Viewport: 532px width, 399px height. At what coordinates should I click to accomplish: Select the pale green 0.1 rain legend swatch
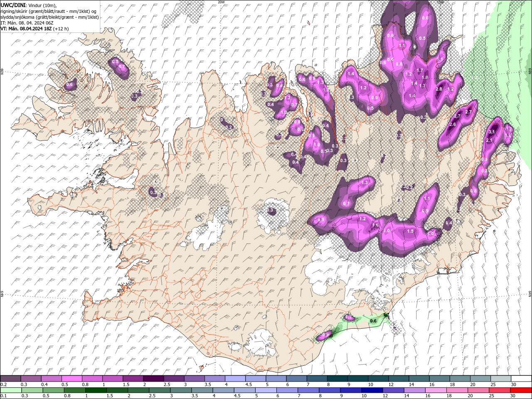coord(10,390)
